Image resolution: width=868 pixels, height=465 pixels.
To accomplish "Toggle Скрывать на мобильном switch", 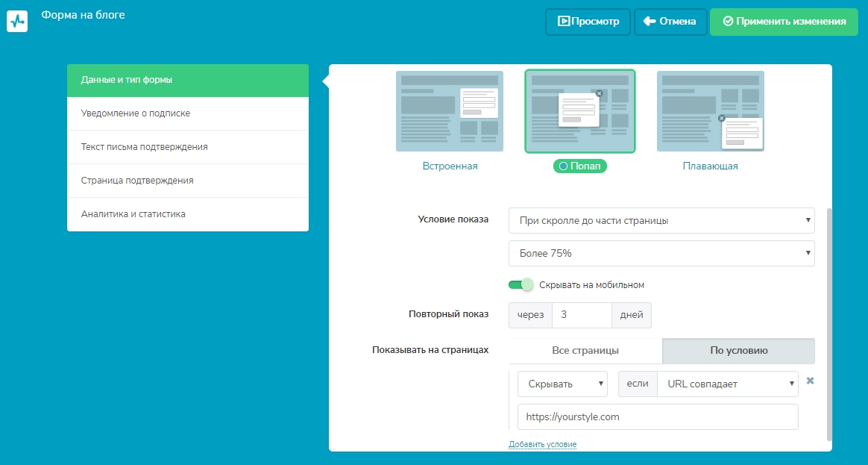I will [x=521, y=284].
